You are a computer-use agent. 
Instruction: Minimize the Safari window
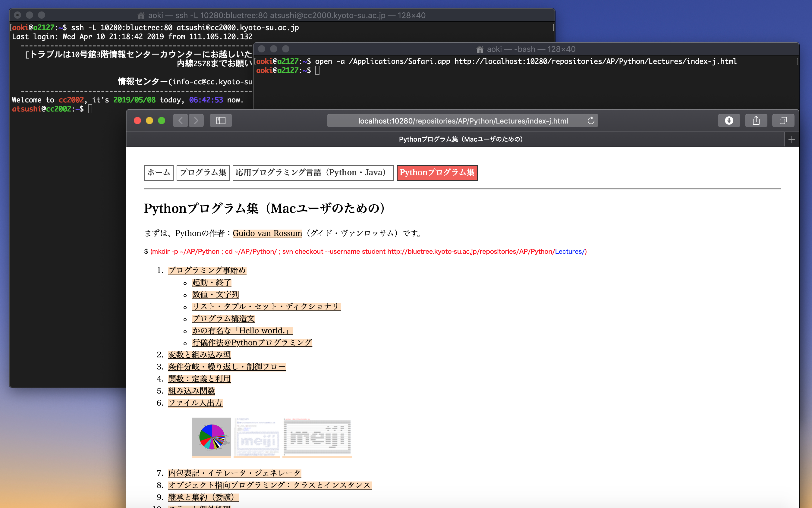(x=149, y=121)
